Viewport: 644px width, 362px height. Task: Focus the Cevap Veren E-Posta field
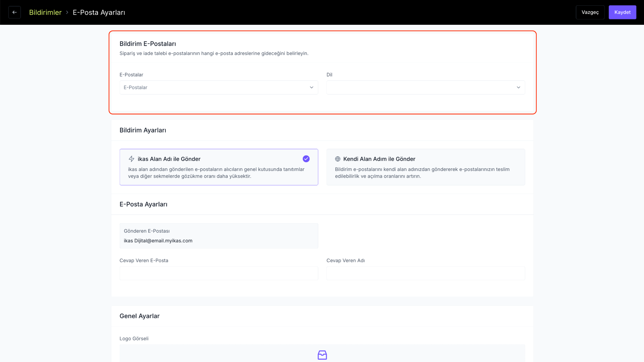click(x=219, y=273)
